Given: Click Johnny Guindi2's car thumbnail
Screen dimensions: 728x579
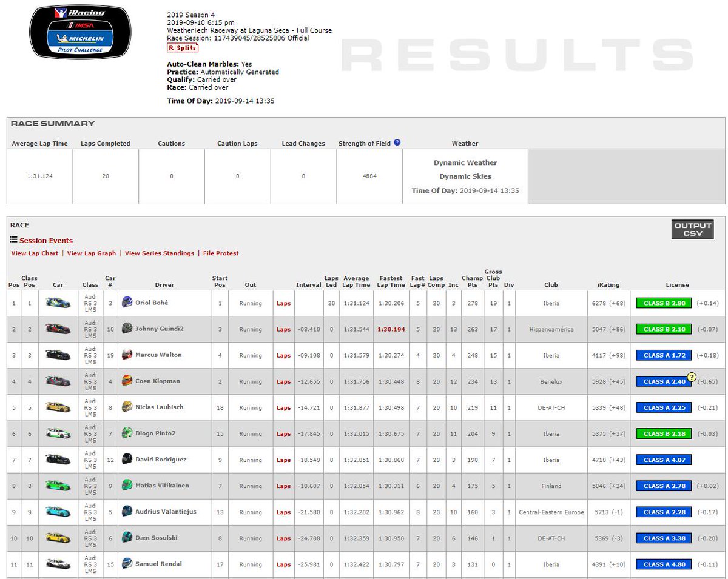Looking at the screenshot, I should tap(58, 329).
